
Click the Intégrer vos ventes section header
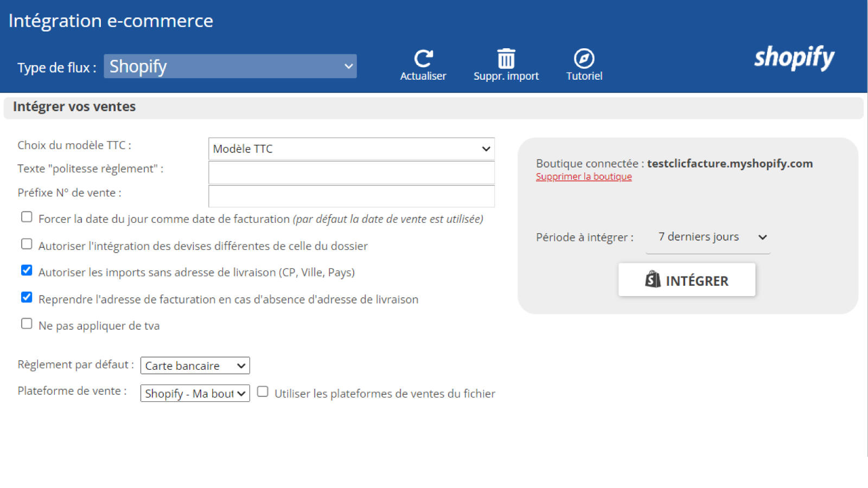(433, 107)
